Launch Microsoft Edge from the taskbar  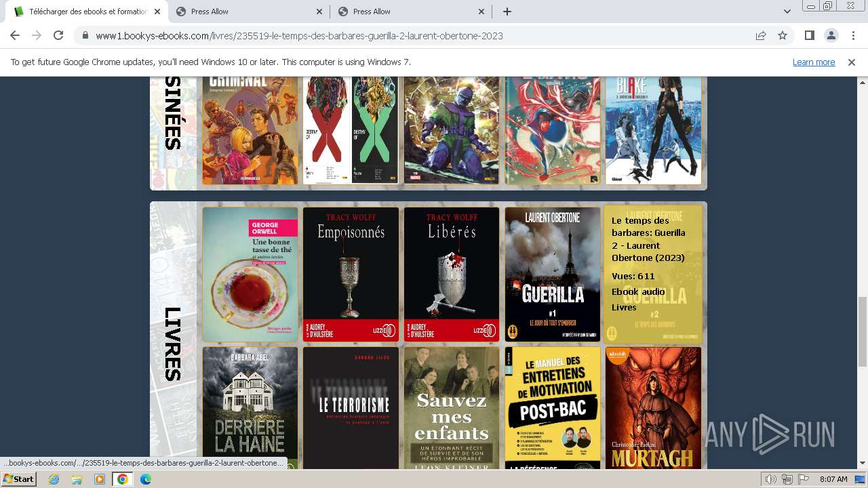[145, 479]
